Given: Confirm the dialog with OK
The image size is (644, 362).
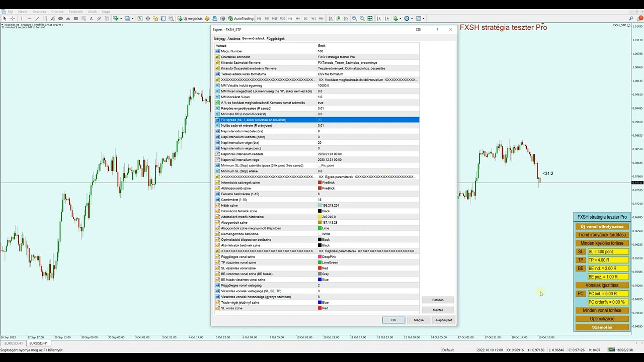Looking at the screenshot, I should 393,320.
